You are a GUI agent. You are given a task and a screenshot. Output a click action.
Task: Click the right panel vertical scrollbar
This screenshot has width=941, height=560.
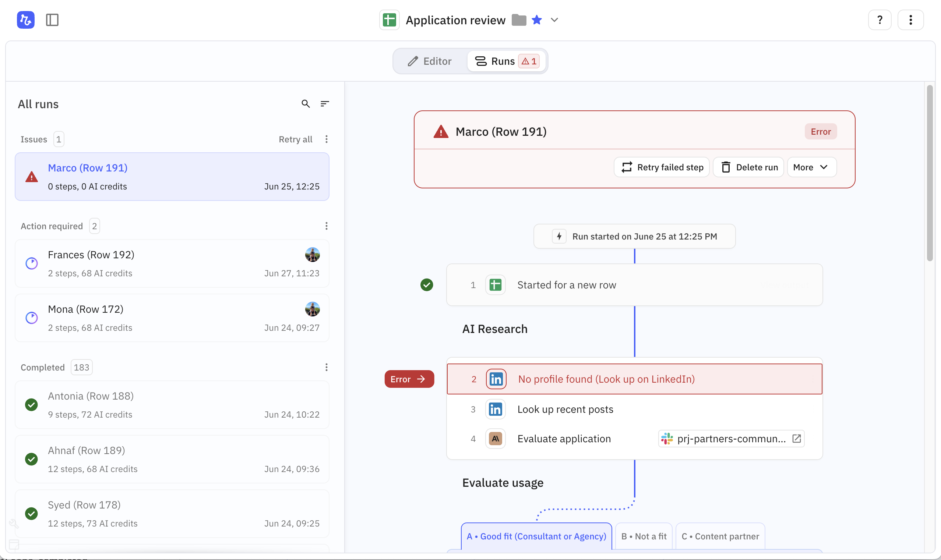[929, 173]
